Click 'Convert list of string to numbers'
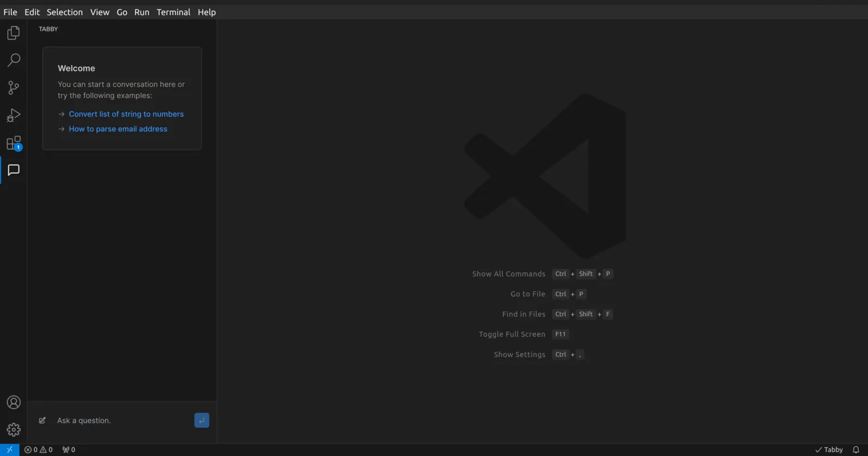Image resolution: width=868 pixels, height=456 pixels. coord(126,114)
